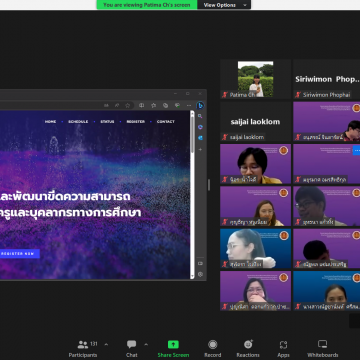Screen dimensions: 360x360
Task: Expand the chevron next to Participants
Action: (x=106, y=344)
